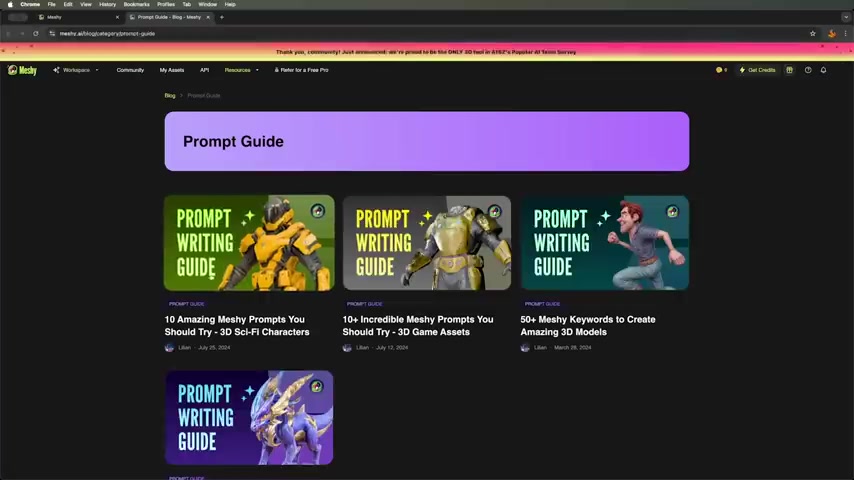Expand the Workspace dropdown

[x=76, y=70]
